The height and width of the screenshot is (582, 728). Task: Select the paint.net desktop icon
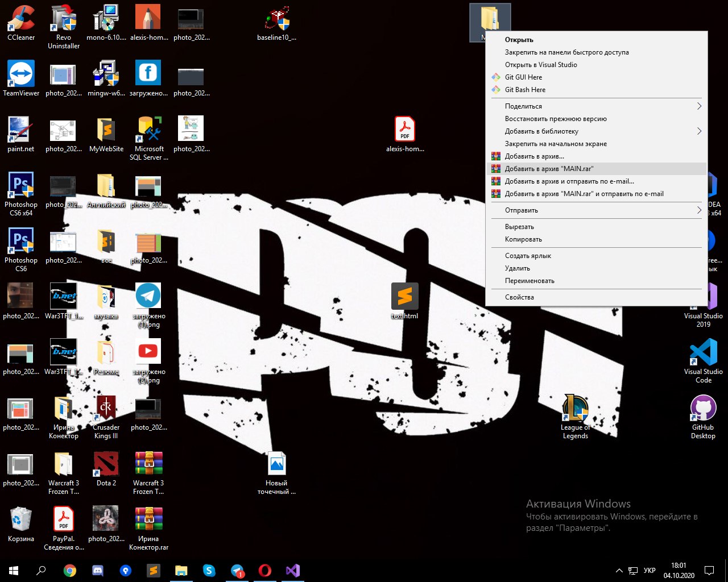pos(21,134)
